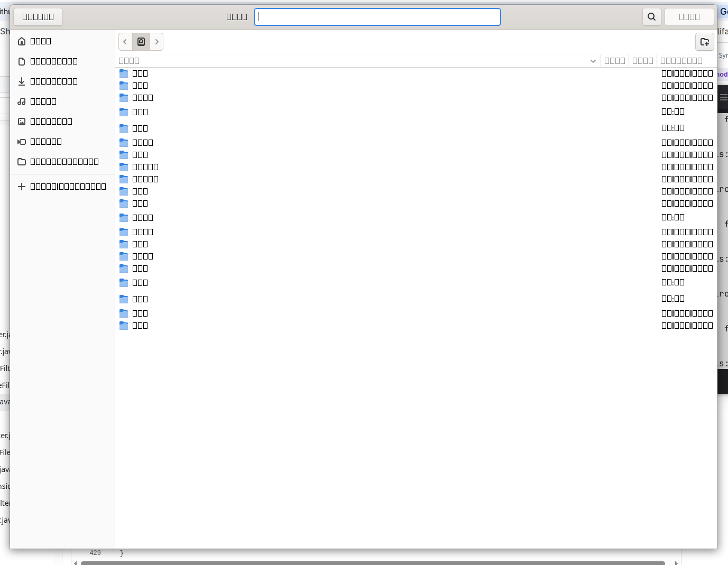Click the Home house icon in sidebar
Viewport: 728px width, 565px height.
(x=22, y=41)
